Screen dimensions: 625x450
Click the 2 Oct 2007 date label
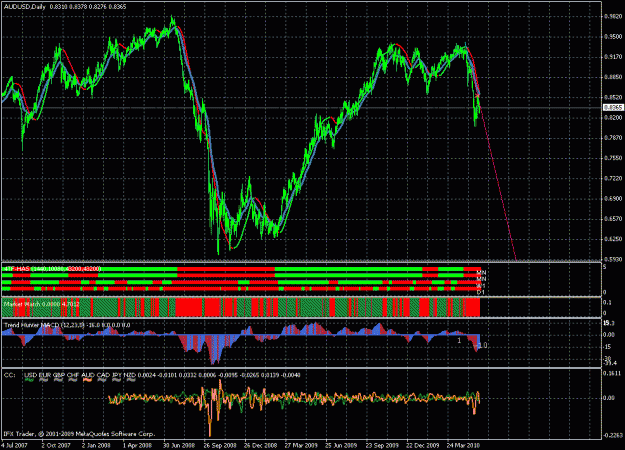click(56, 445)
